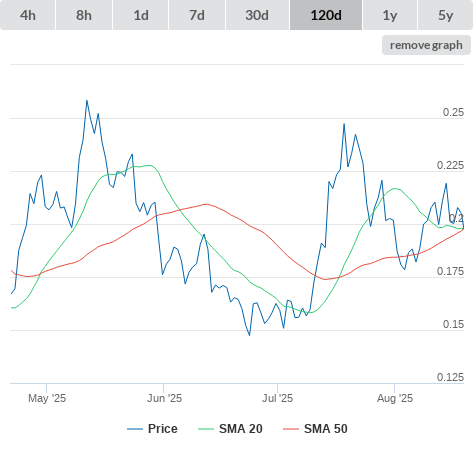This screenshot has height=455, width=474.
Task: Click the Jul '25 axis label
Action: tap(277, 398)
